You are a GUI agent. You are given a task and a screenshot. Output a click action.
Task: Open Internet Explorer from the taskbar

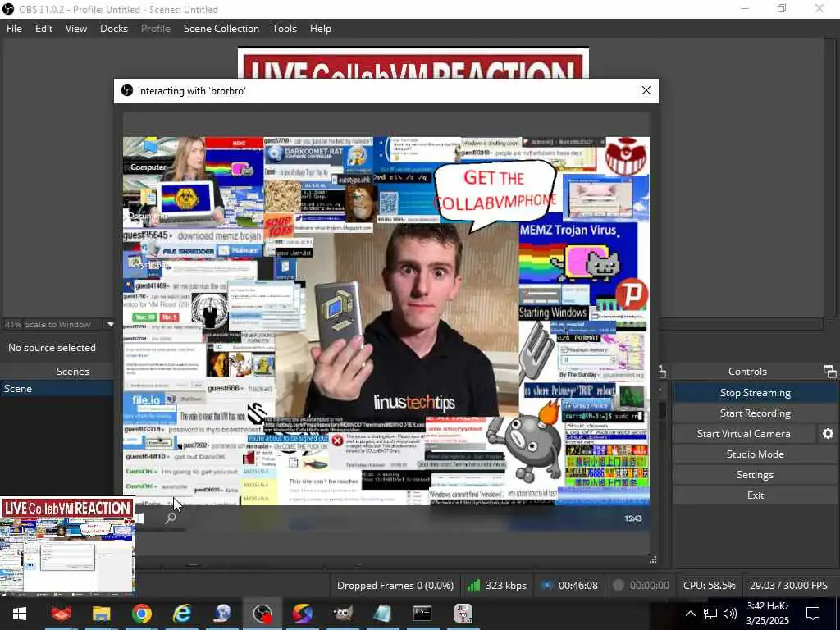(x=181, y=614)
